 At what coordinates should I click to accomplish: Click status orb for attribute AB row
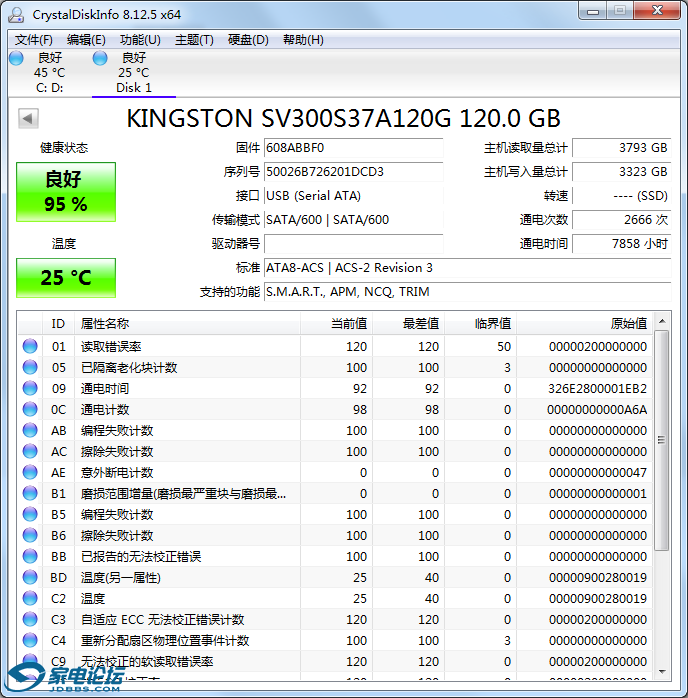tap(30, 430)
